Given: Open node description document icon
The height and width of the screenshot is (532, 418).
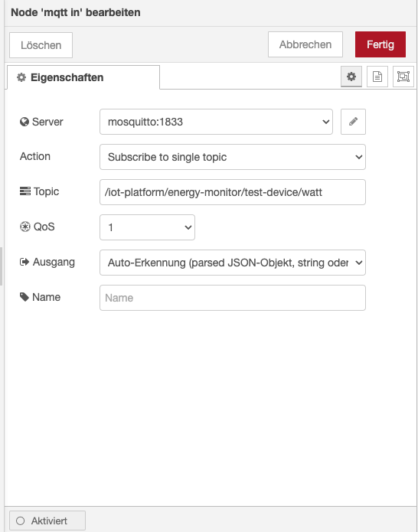Looking at the screenshot, I should (377, 77).
